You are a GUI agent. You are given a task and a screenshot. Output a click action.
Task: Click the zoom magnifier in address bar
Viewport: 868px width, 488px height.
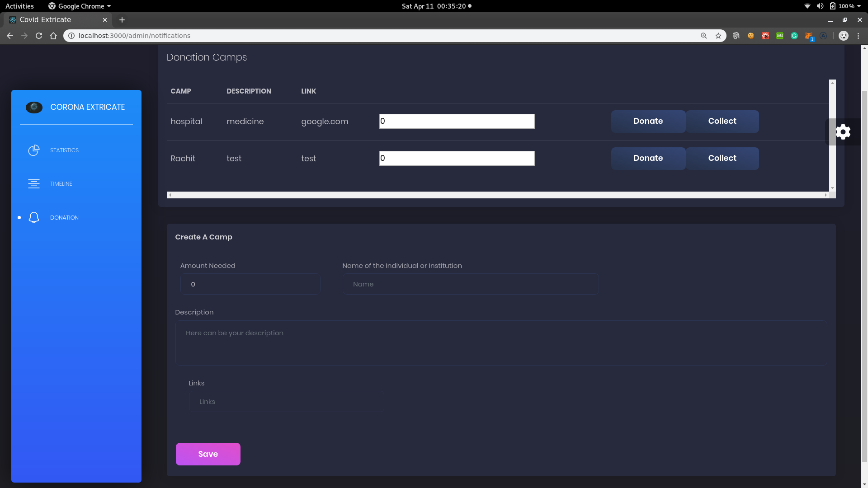(704, 36)
